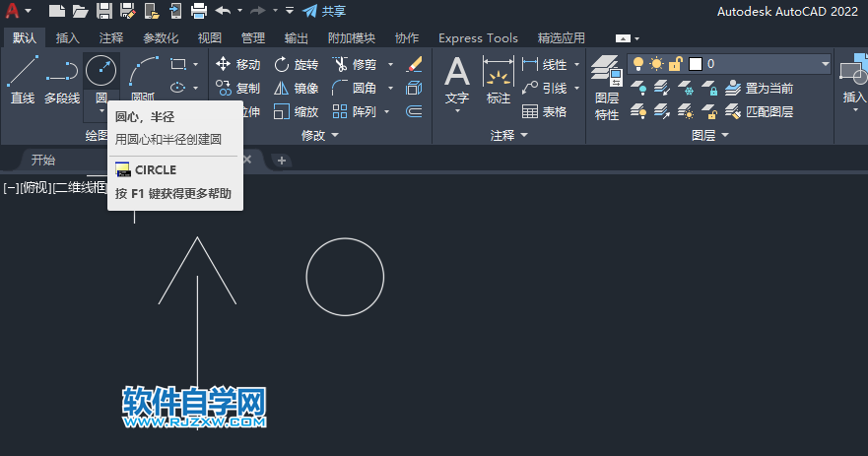
Task: Click the Layer Unisolate tool icon
Action: click(661, 112)
